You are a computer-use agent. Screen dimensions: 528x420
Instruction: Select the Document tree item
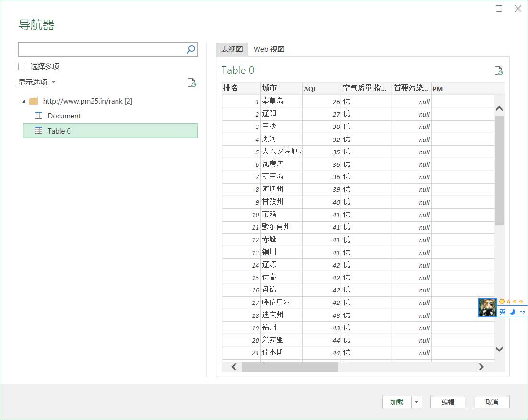(110, 116)
